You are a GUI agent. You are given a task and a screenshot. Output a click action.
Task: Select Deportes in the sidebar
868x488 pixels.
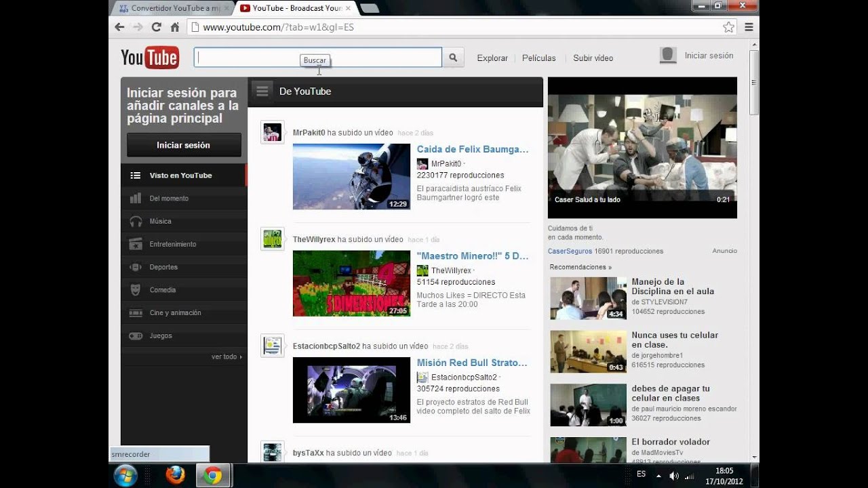(163, 267)
